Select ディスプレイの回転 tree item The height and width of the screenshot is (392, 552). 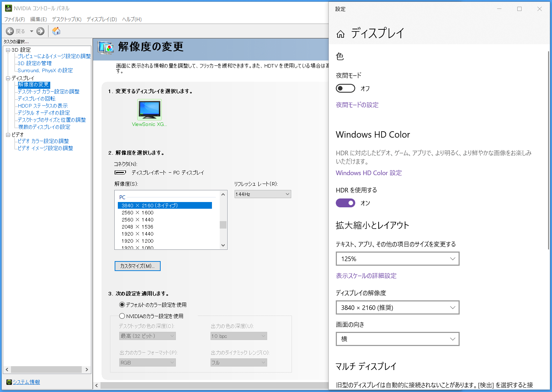[x=37, y=99]
